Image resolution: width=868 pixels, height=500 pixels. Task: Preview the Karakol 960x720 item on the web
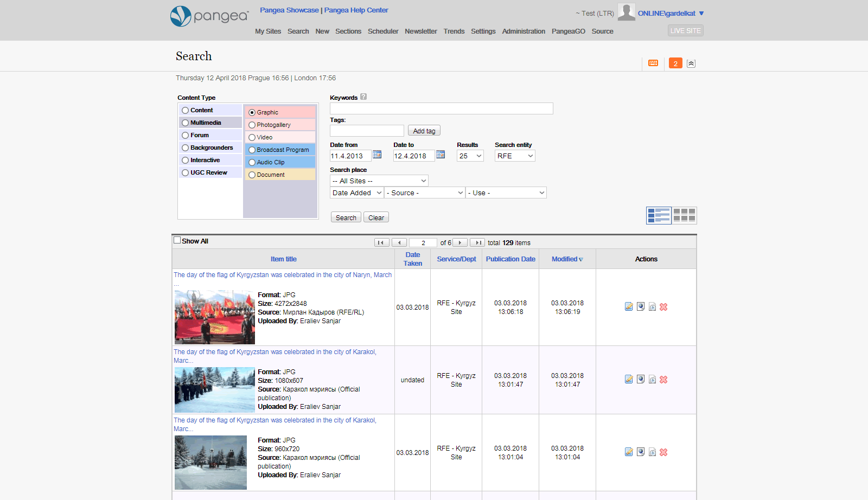[641, 452]
